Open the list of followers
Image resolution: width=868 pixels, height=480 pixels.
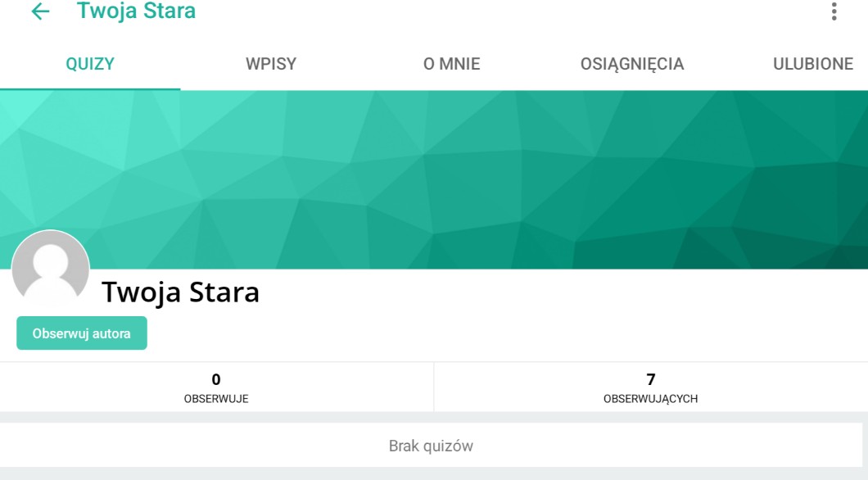tap(650, 387)
